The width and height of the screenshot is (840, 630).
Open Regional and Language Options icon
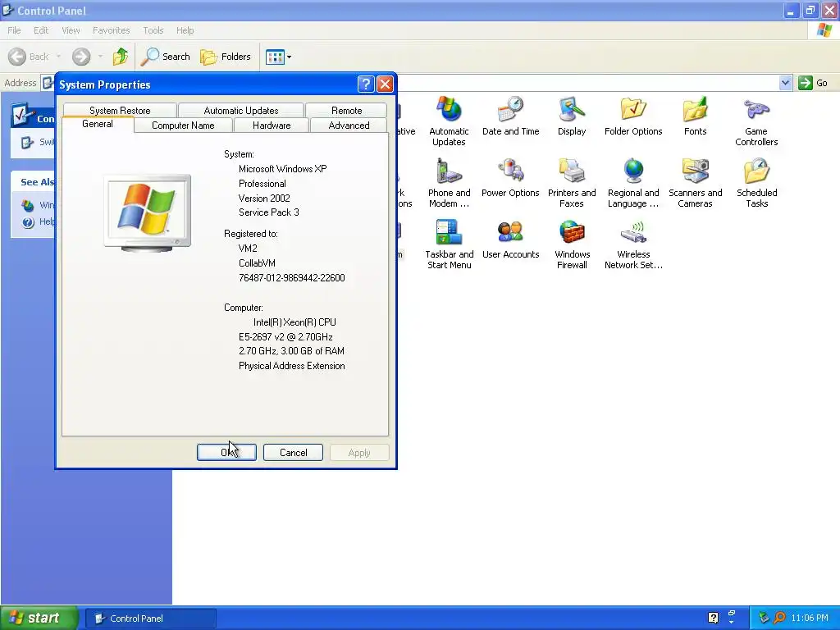(633, 183)
